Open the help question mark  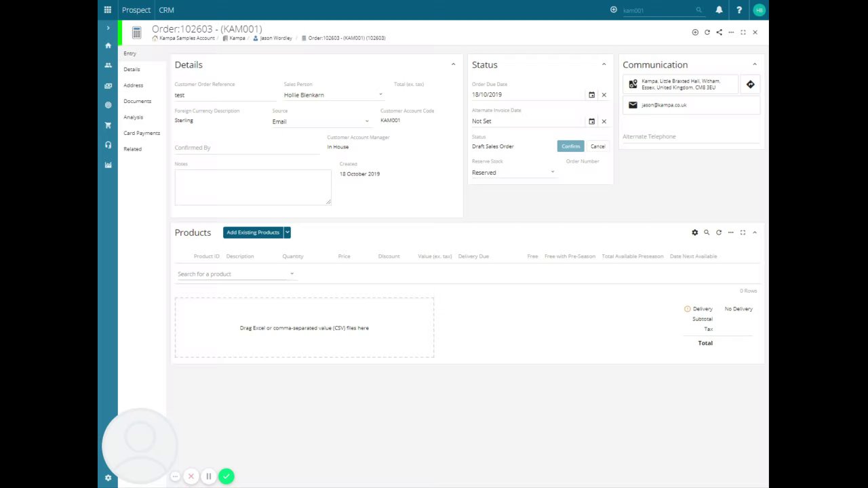(739, 10)
